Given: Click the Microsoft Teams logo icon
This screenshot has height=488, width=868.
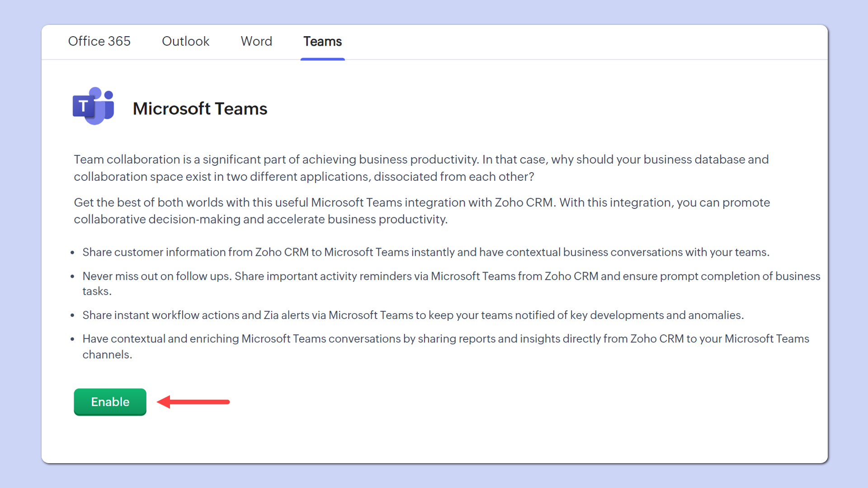Looking at the screenshot, I should point(94,107).
